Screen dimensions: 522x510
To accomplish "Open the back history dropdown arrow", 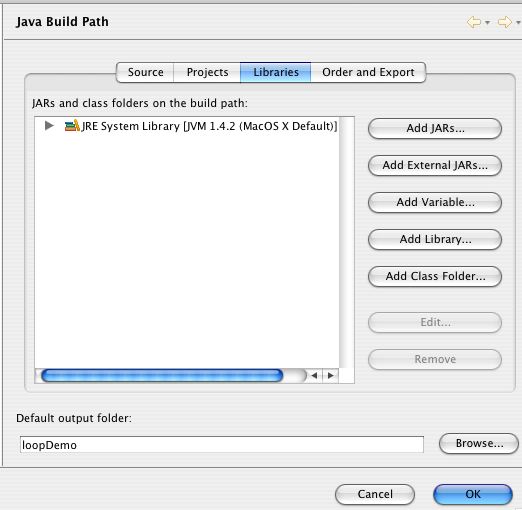I will [x=487, y=23].
